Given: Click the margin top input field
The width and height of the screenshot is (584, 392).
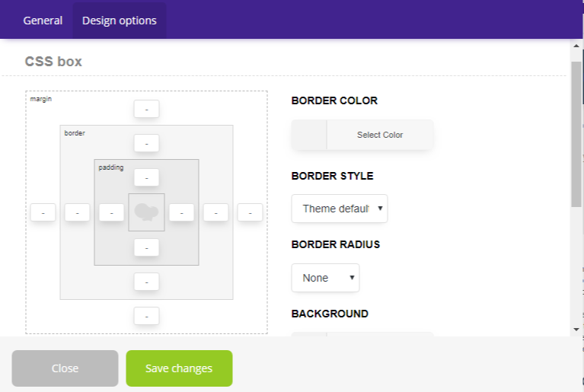Looking at the screenshot, I should 146,109.
